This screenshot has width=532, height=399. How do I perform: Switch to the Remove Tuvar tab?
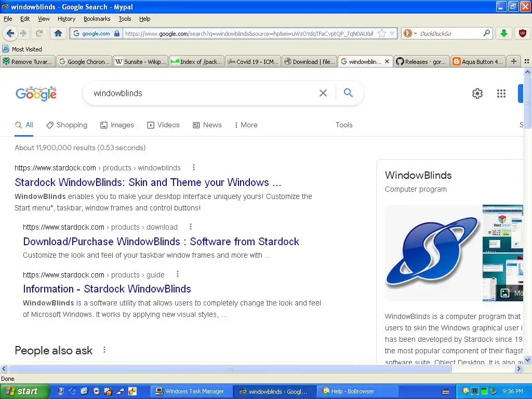click(28, 61)
